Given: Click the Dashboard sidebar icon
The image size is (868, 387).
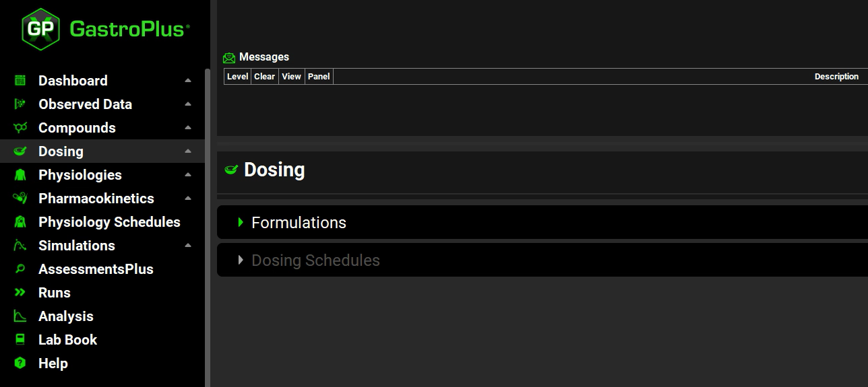Looking at the screenshot, I should tap(20, 81).
